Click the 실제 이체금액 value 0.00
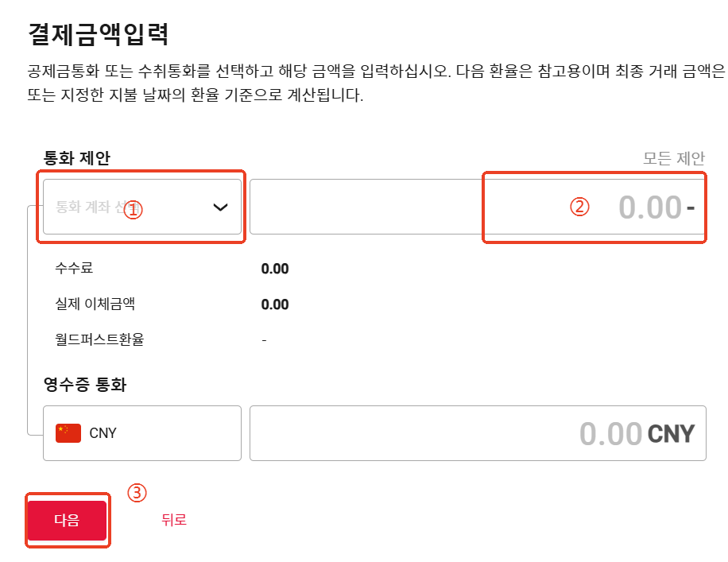 pyautogui.click(x=275, y=304)
